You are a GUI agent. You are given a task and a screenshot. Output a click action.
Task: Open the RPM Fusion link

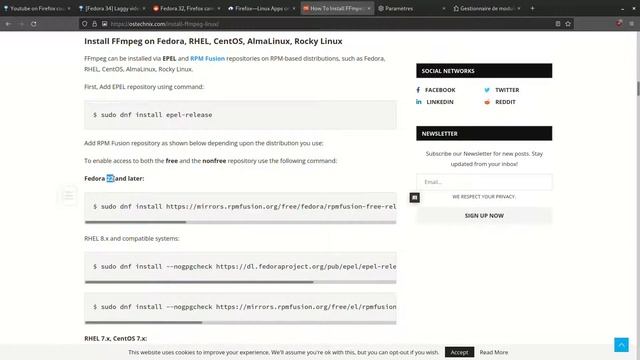207,58
